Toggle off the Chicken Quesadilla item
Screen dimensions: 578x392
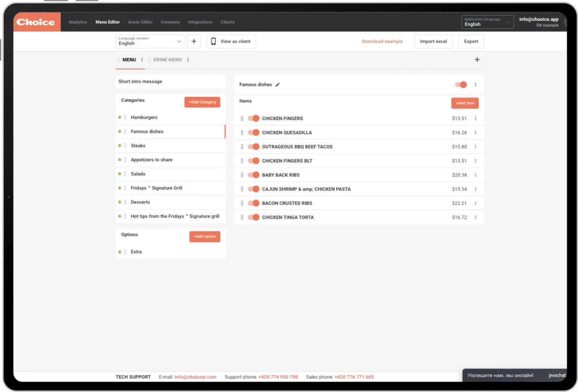(x=253, y=133)
